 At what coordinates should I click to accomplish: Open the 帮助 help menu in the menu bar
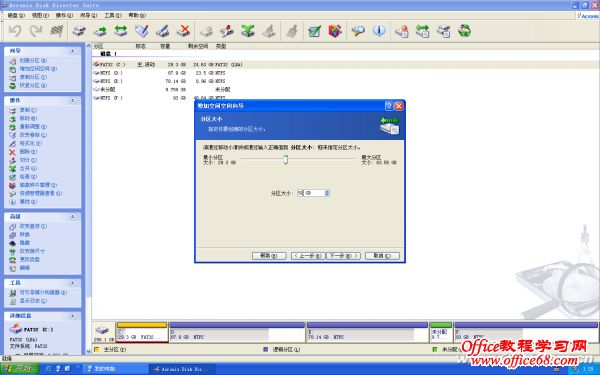(137, 15)
